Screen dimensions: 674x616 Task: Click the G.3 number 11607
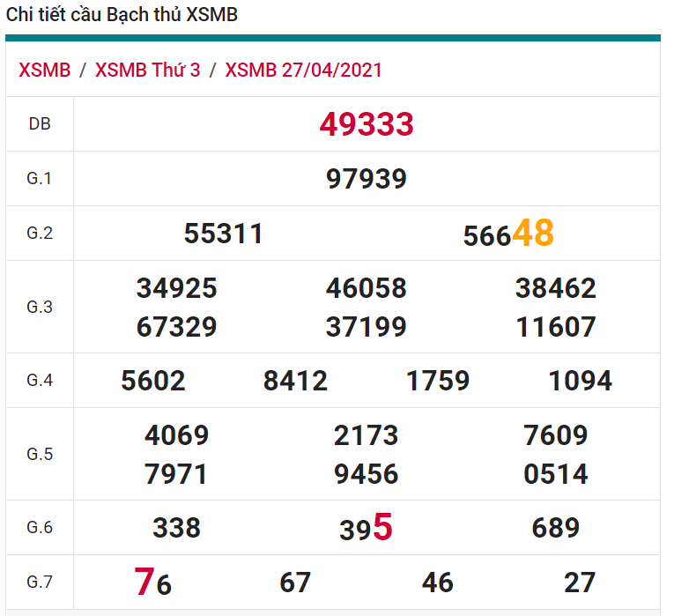tap(556, 328)
